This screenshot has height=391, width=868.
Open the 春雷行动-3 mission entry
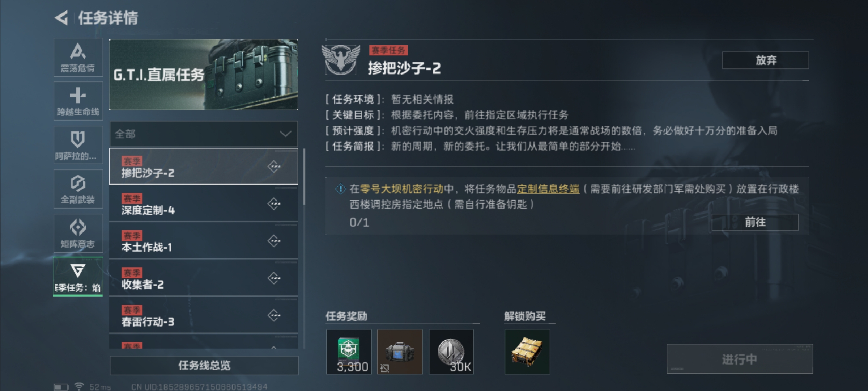pos(204,315)
